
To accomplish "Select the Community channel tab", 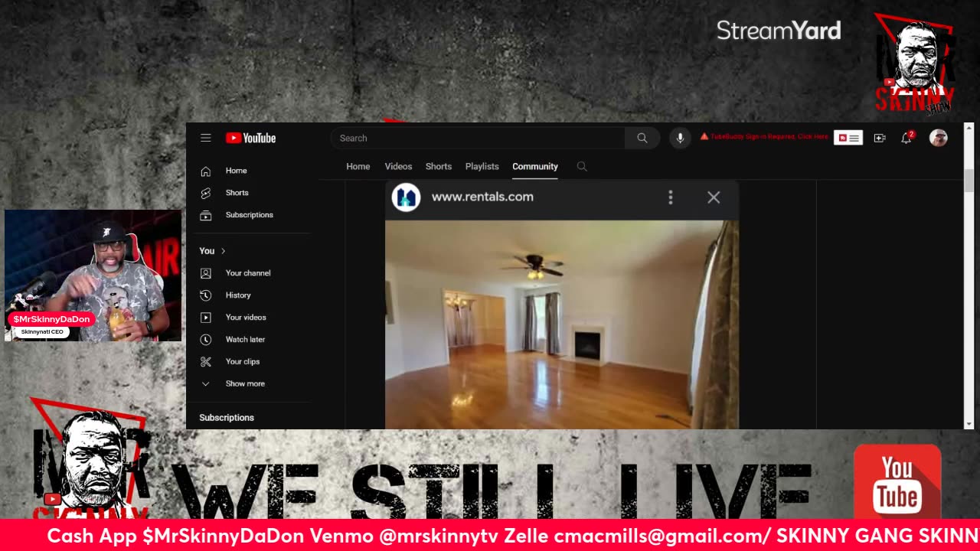I will 535,166.
